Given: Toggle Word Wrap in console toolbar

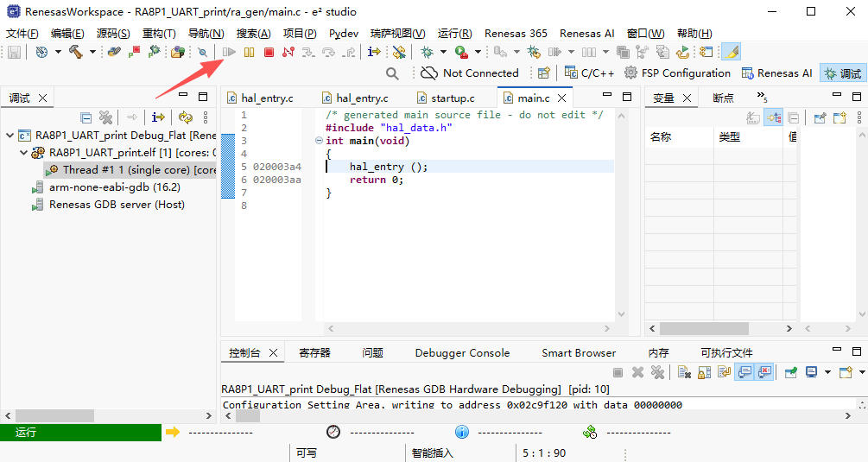Looking at the screenshot, I should pyautogui.click(x=724, y=372).
